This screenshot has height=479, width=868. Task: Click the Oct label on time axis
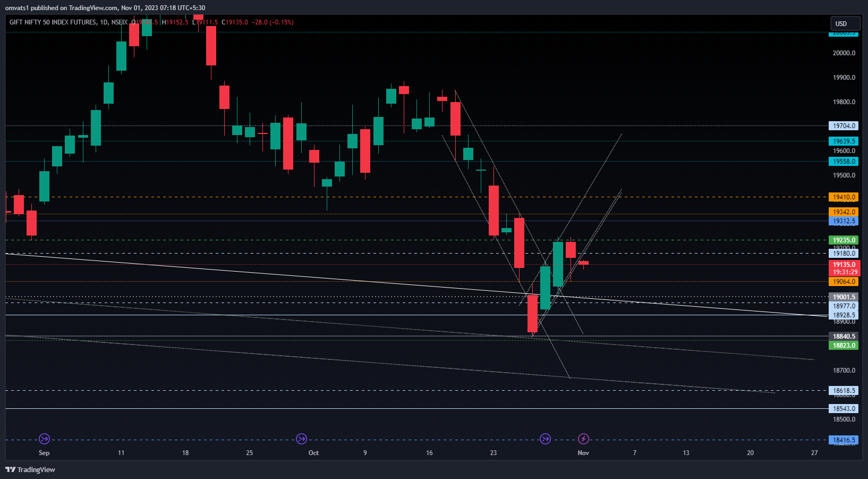coord(313,453)
